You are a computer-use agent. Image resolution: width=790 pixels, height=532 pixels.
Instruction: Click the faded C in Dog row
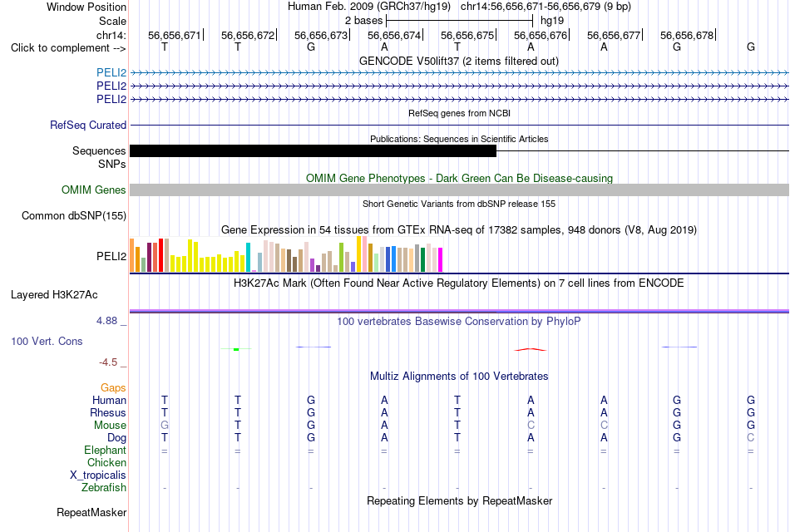click(x=751, y=438)
